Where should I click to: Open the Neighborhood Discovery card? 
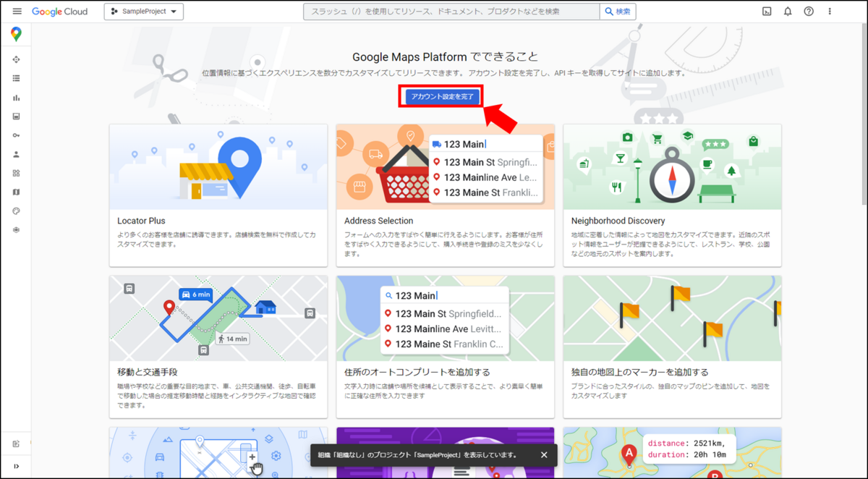pyautogui.click(x=673, y=195)
